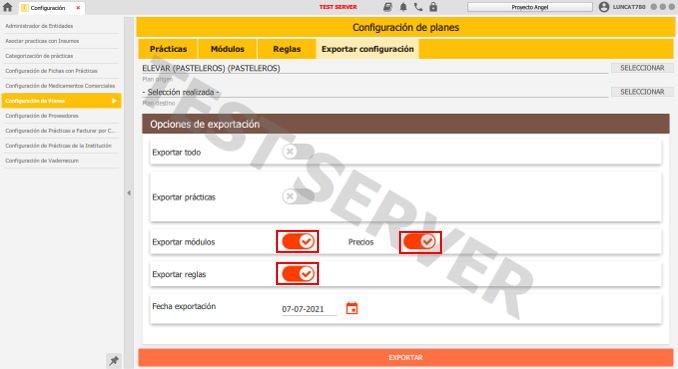Disable the Exportar módulos toggle
The width and height of the screenshot is (678, 369).
tap(297, 241)
